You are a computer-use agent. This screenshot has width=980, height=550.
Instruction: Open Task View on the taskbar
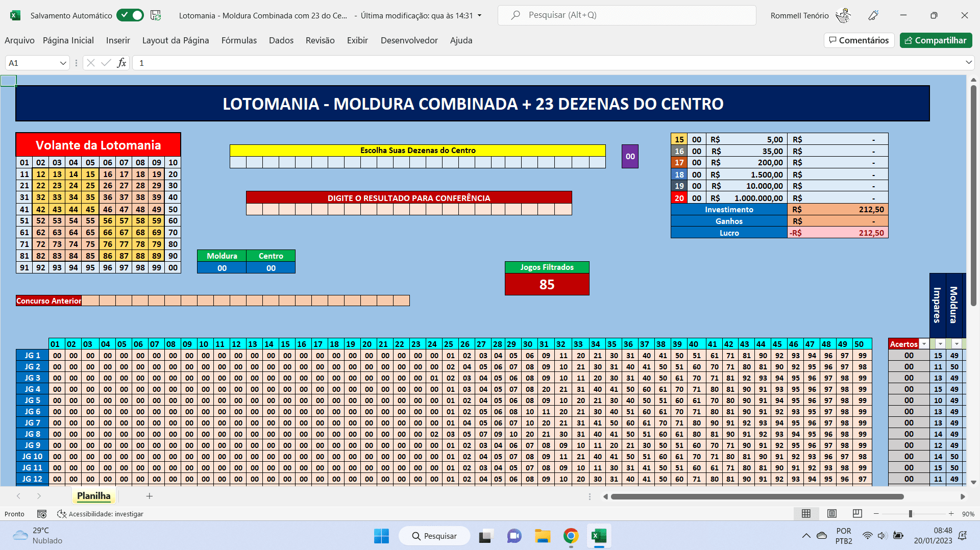[485, 536]
